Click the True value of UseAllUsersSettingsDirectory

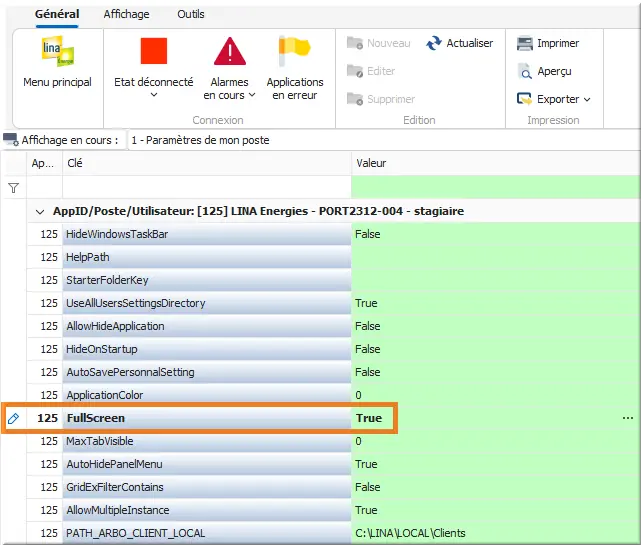coord(366,303)
